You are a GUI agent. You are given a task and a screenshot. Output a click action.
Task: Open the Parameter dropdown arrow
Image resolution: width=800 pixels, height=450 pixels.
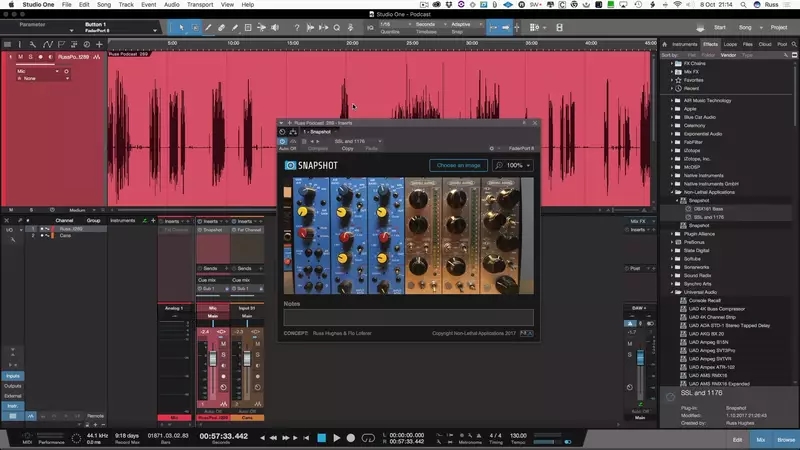pos(71,31)
